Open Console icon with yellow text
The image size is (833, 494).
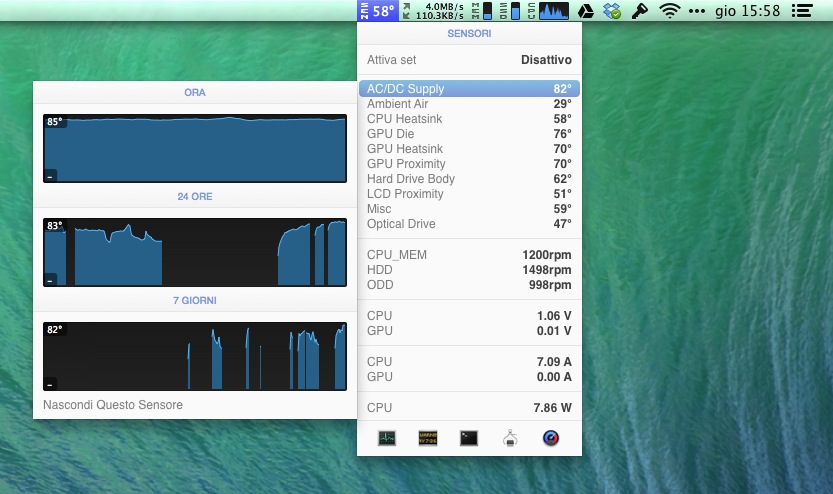[428, 438]
